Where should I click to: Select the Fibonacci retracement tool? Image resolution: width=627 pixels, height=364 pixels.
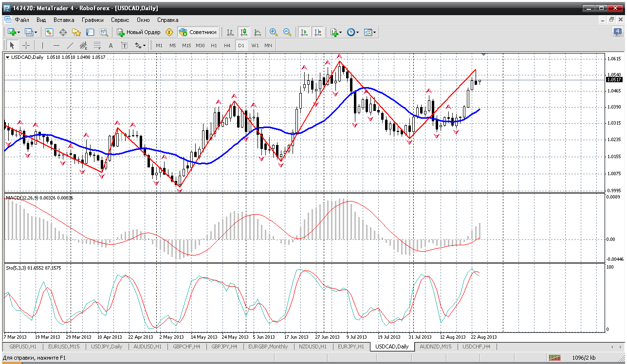97,45
